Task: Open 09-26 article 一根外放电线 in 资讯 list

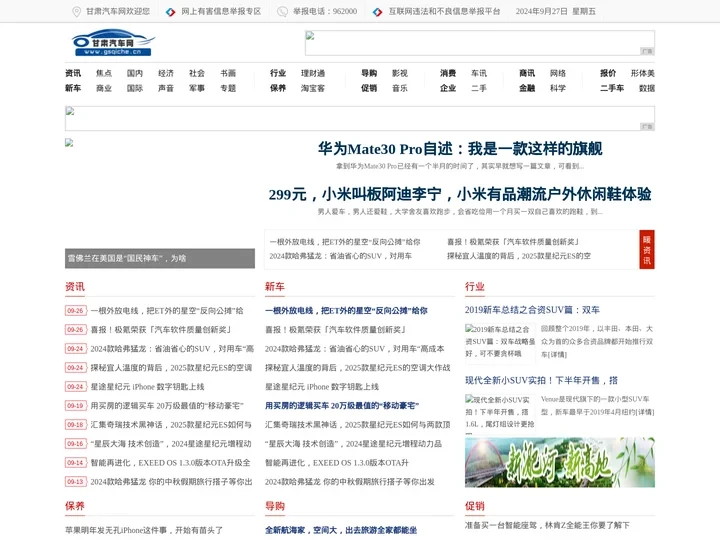Action: 167,311
